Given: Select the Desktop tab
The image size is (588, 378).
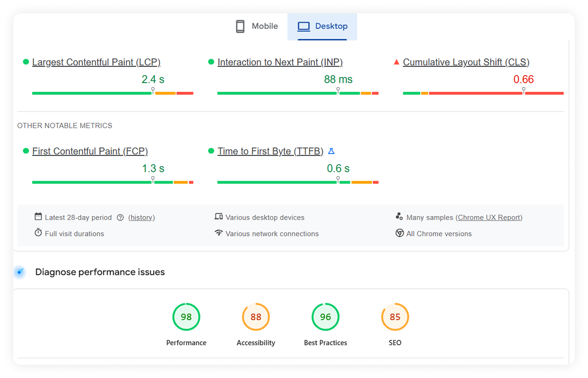Looking at the screenshot, I should (322, 26).
